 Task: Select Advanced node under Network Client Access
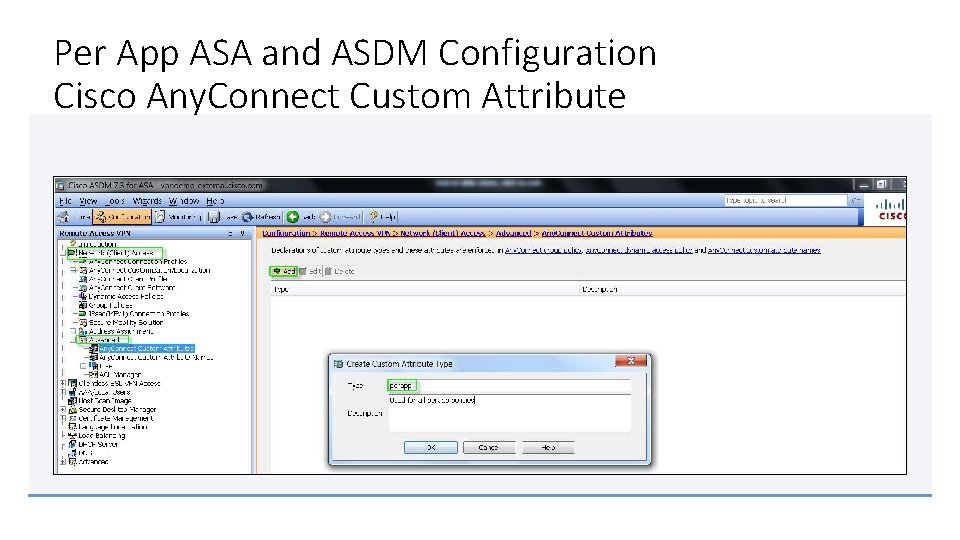click(x=102, y=340)
